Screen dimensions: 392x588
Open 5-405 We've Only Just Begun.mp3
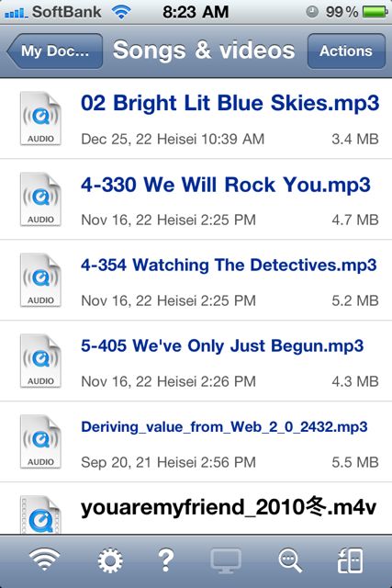[x=196, y=361]
